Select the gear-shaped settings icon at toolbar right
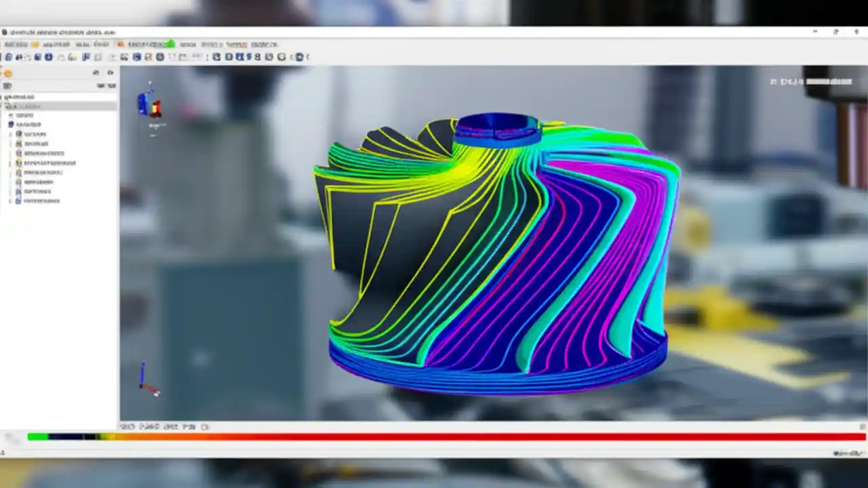This screenshot has width=868, height=488. coord(298,57)
